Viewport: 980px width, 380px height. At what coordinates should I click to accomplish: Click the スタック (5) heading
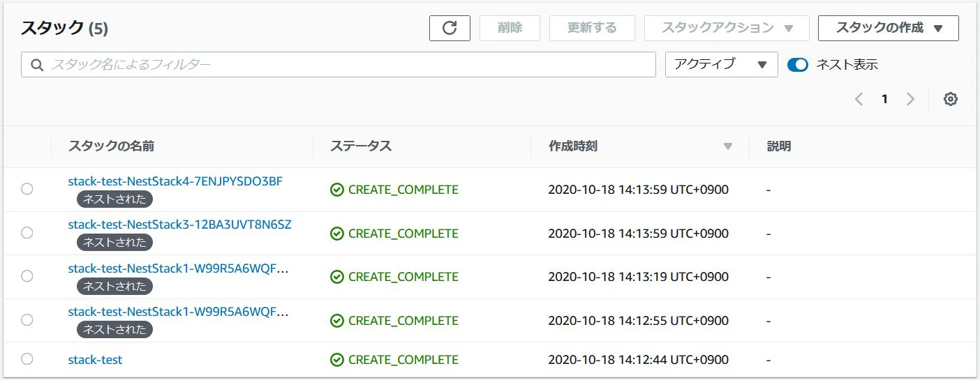64,28
